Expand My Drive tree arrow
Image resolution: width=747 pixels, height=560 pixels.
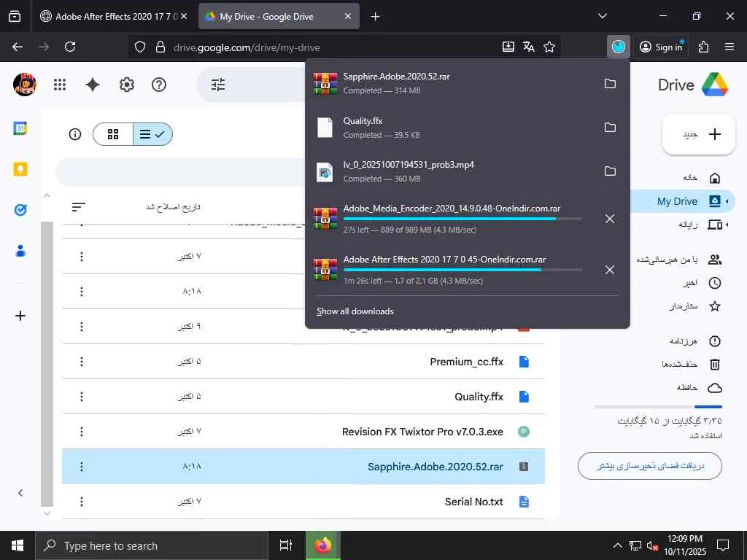[727, 201]
